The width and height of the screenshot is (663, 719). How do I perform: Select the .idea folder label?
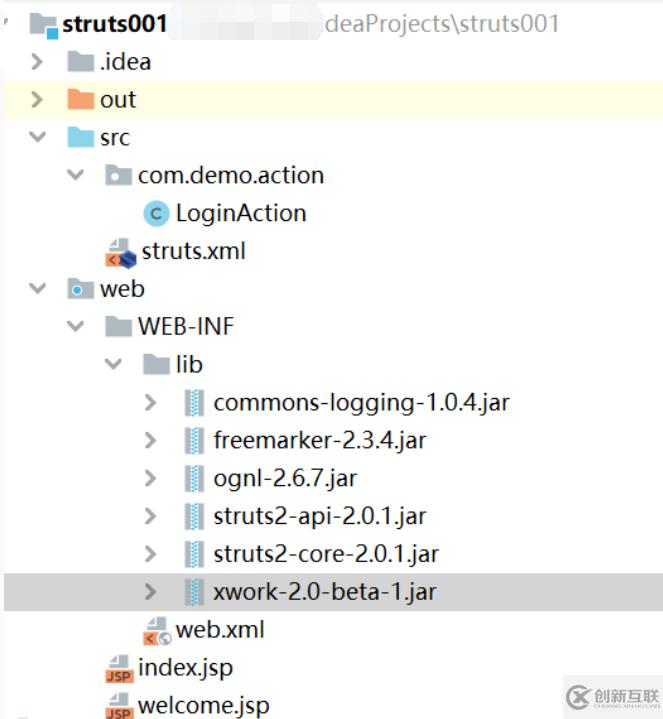pos(125,62)
